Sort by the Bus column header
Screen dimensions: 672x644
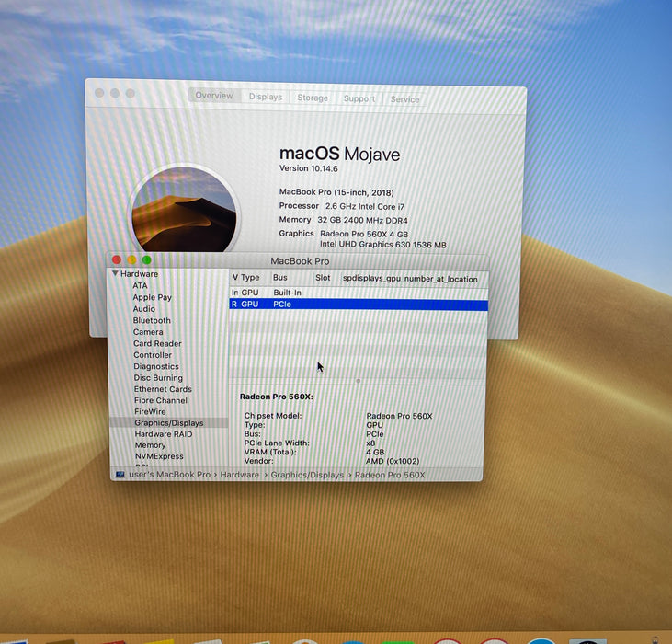coord(279,278)
